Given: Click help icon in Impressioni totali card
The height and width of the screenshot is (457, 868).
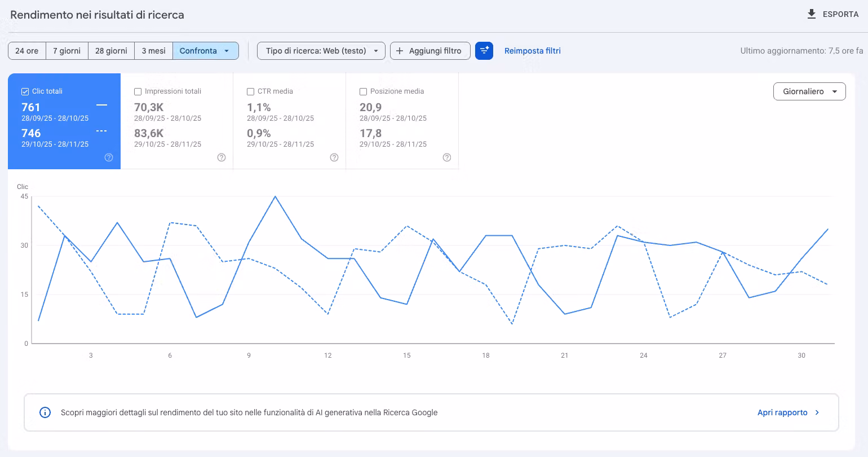Looking at the screenshot, I should [222, 157].
